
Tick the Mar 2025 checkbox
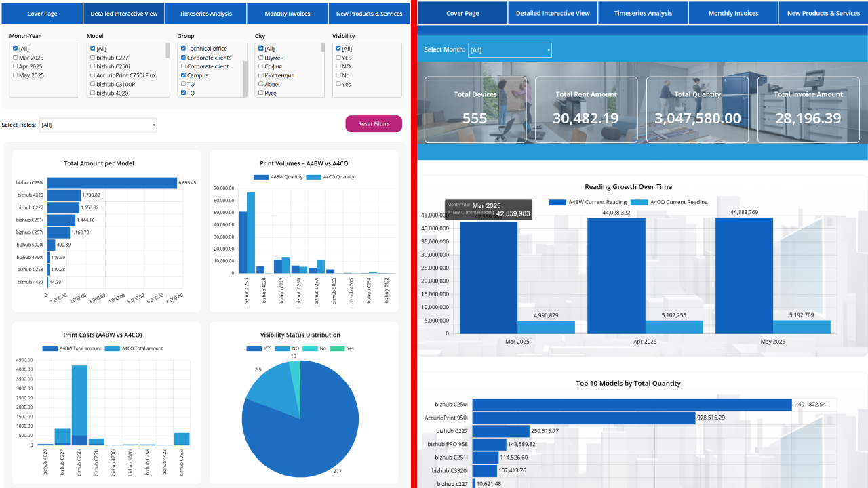tap(16, 58)
